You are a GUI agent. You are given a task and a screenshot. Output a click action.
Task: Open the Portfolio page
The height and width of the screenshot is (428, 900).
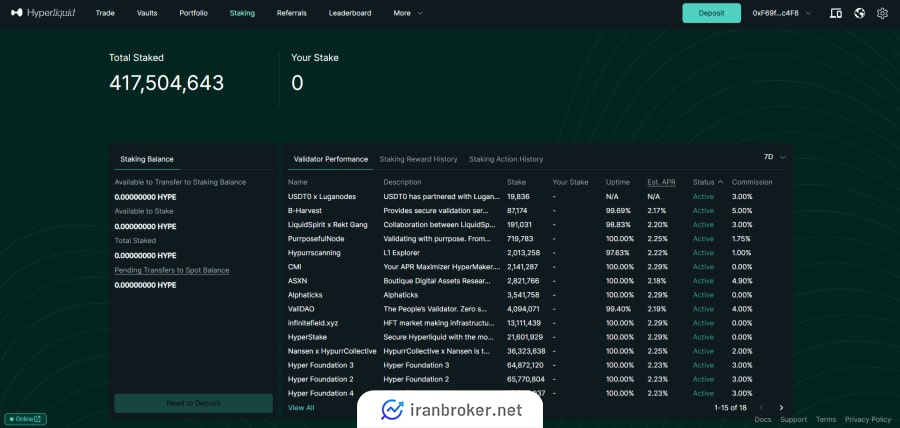tap(193, 13)
